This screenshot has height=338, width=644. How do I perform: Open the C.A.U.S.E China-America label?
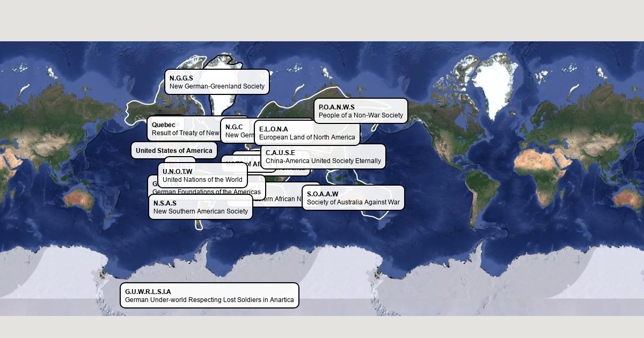pyautogui.click(x=323, y=157)
